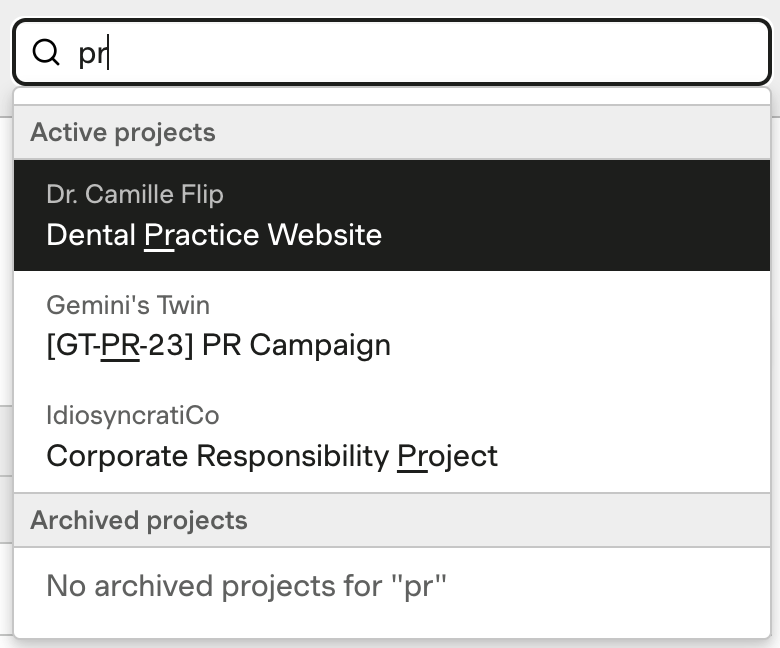Click the IdiosyncratiCo client name
Image resolution: width=780 pixels, height=648 pixels.
click(x=132, y=415)
